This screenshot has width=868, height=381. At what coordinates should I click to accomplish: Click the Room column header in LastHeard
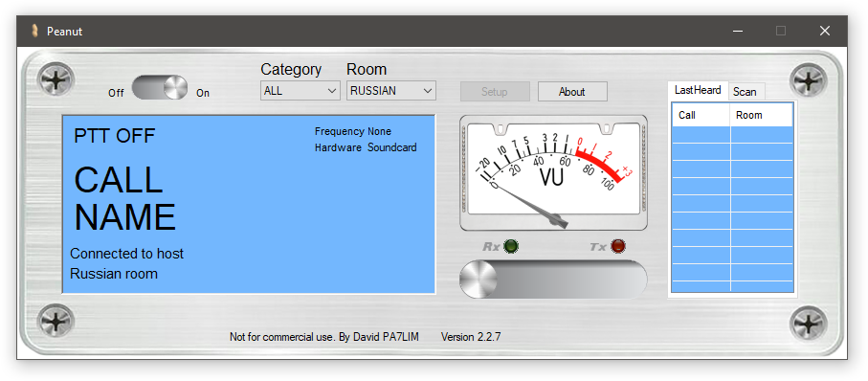coord(762,115)
